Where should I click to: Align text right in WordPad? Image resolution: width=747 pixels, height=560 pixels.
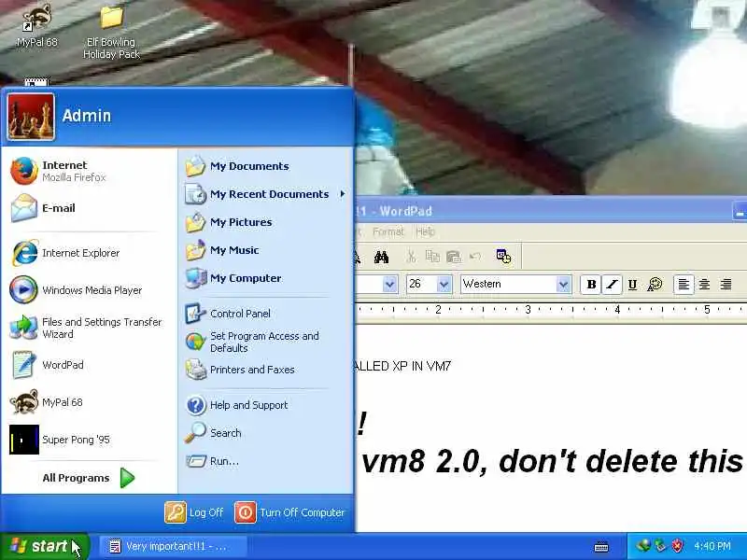(x=726, y=285)
